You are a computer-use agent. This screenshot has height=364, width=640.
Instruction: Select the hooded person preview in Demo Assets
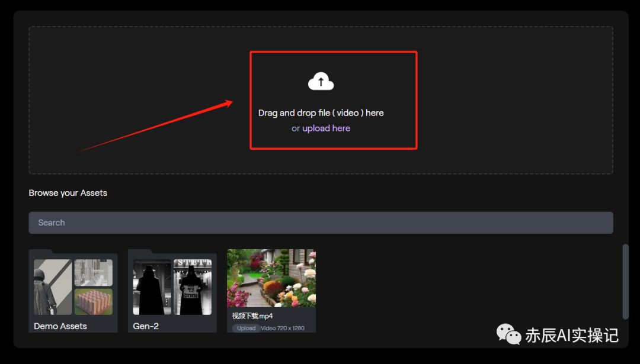coord(53,287)
